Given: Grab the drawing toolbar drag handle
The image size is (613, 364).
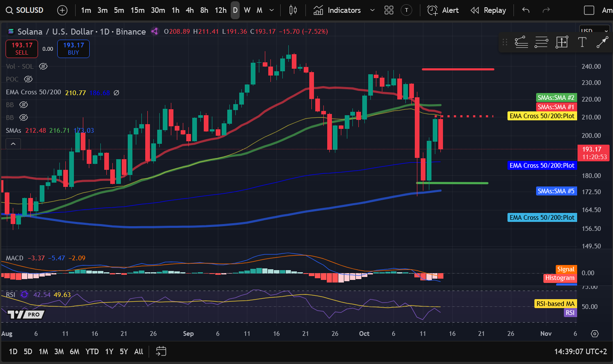Looking at the screenshot, I should point(505,42).
